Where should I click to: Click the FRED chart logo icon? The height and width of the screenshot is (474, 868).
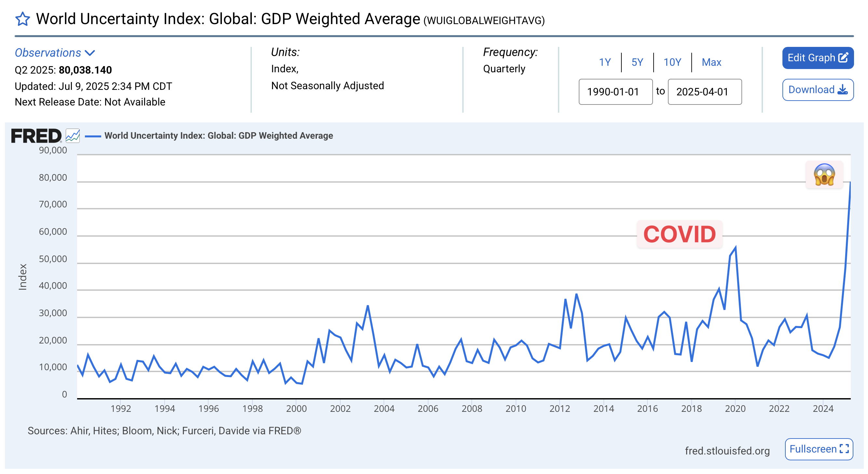click(x=73, y=136)
